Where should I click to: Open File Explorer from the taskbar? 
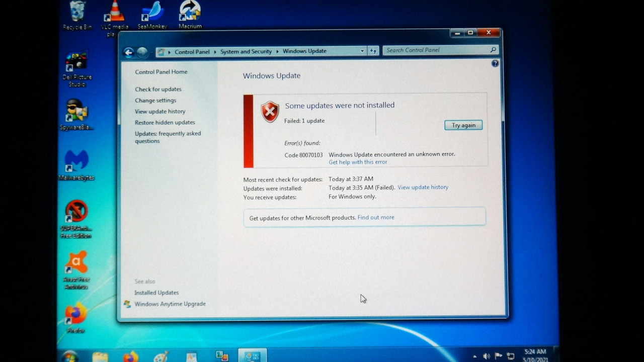point(100,357)
